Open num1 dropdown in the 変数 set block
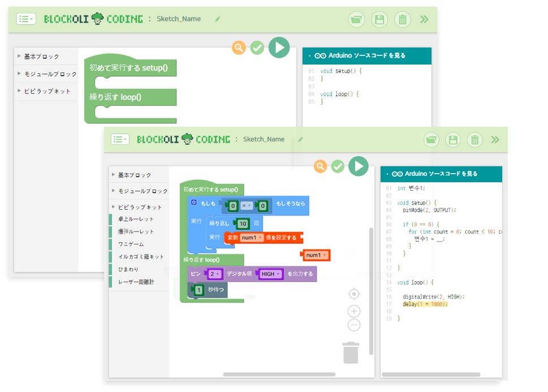548x392 pixels. tap(251, 238)
